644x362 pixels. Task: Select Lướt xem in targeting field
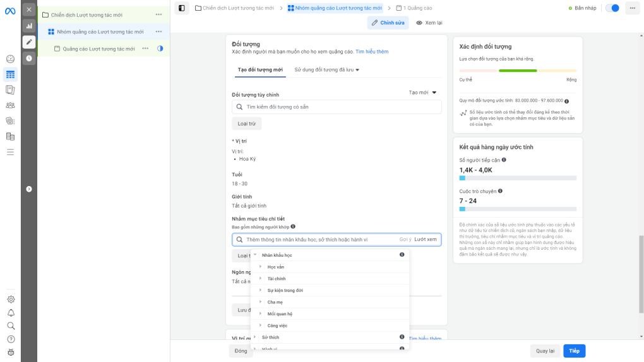426,239
